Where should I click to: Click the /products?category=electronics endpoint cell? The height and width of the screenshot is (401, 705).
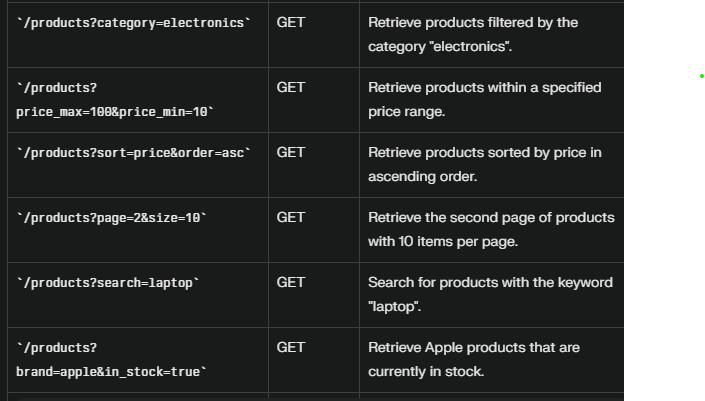coord(134,22)
